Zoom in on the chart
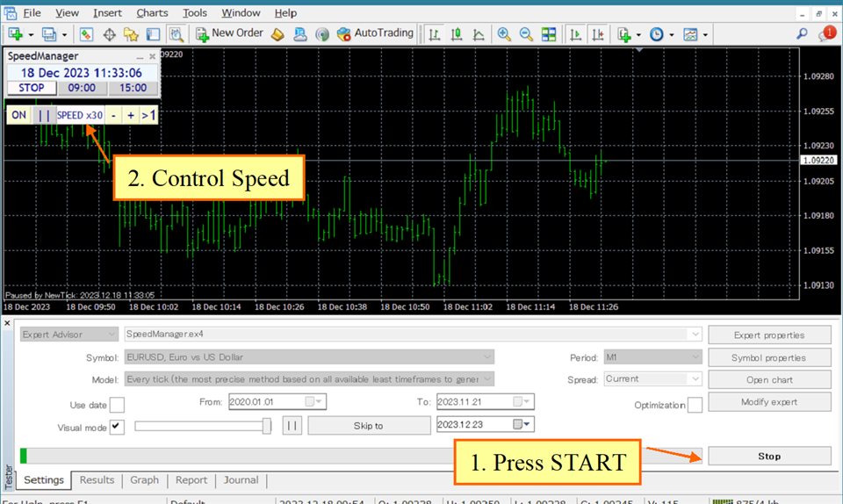Image resolution: width=843 pixels, height=504 pixels. tap(504, 34)
